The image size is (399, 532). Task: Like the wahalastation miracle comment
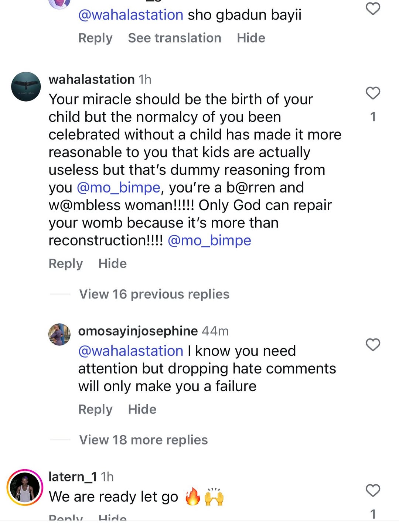[x=373, y=93]
